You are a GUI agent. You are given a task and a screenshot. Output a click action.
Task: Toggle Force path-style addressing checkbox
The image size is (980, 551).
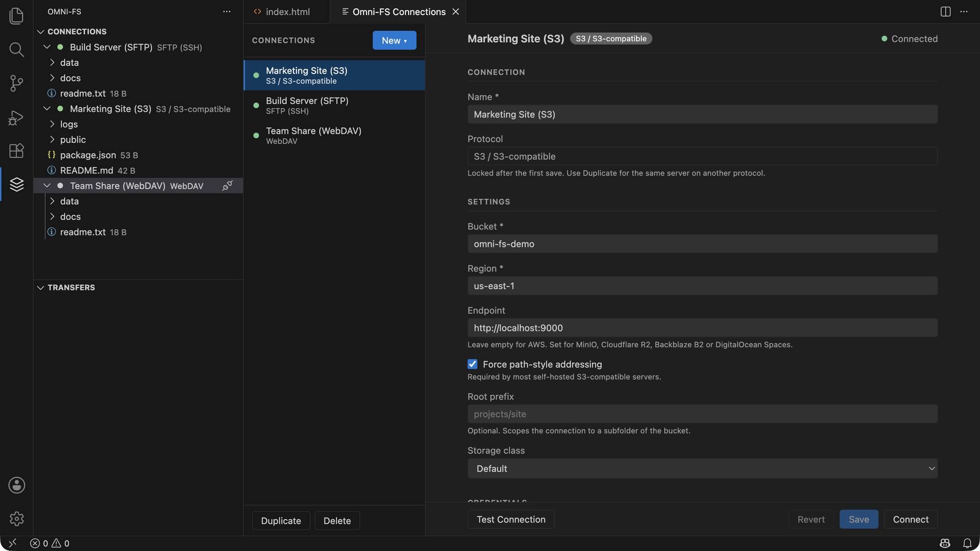coord(472,364)
